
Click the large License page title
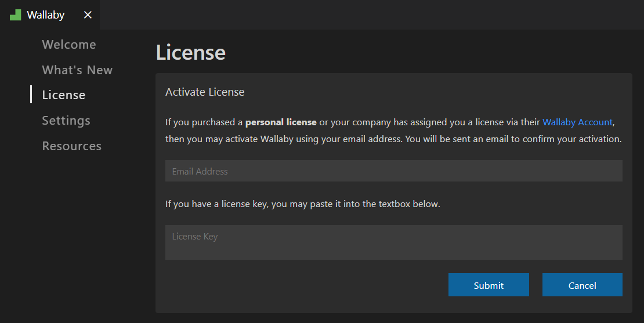pos(190,53)
